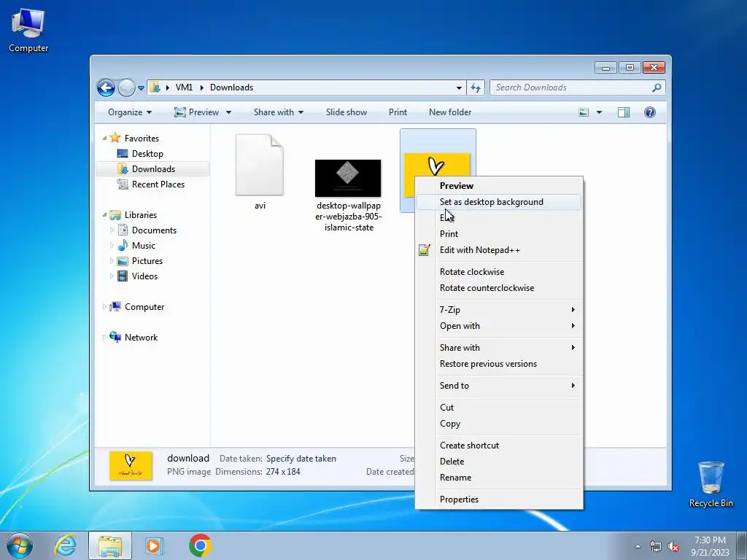Viewport: 747px width, 560px height.
Task: Open Explorer help
Action: 650,112
